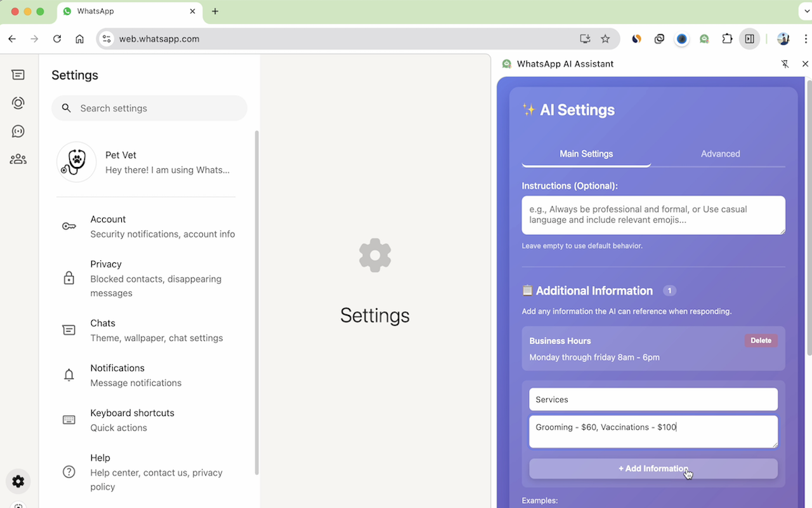812x508 pixels.
Task: Open the Extensions puzzle icon
Action: 727,39
